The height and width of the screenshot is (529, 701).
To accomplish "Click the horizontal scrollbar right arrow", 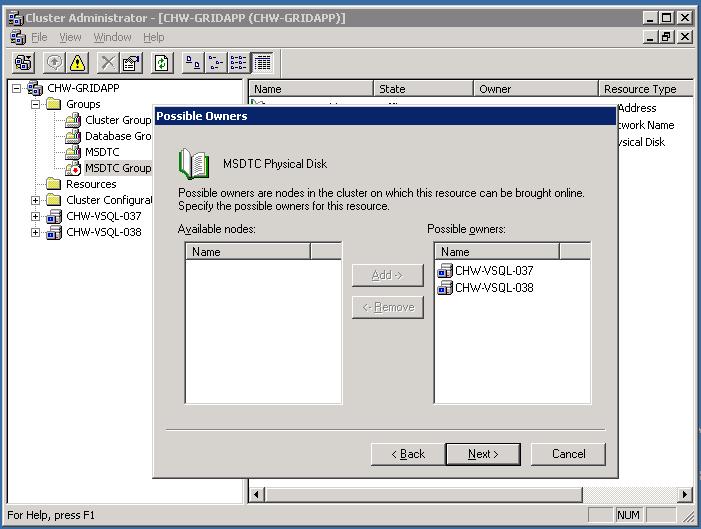I will pyautogui.click(x=685, y=495).
